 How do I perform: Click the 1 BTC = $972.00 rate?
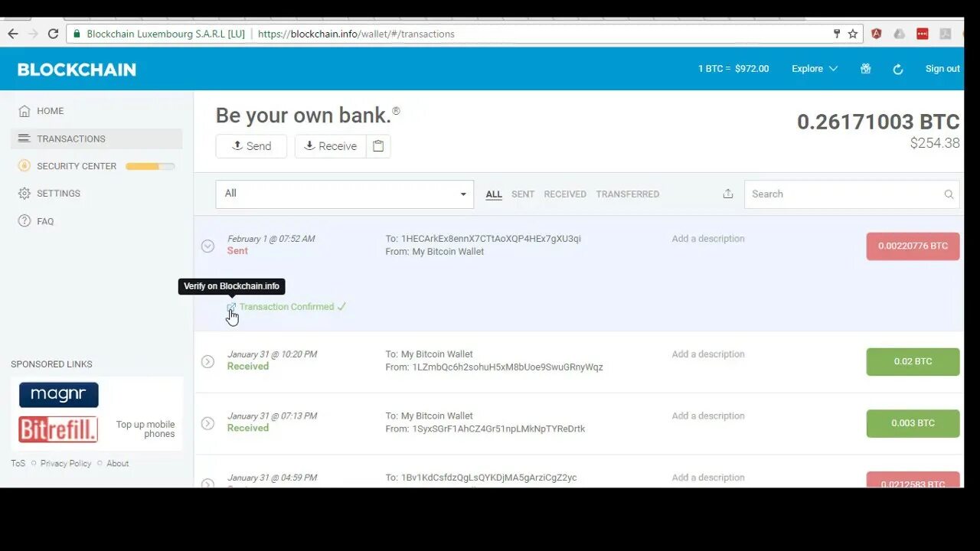point(733,69)
